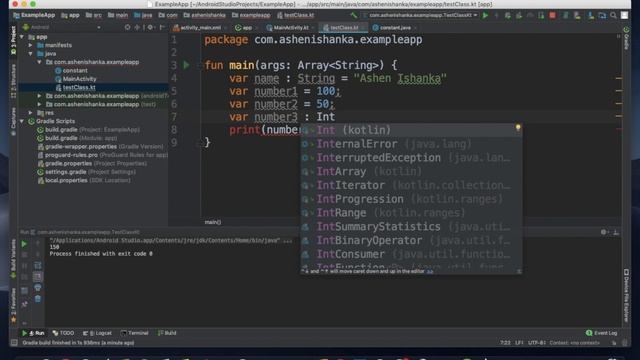Viewport: 640px width, 360px height.
Task: Click the hammer Make Project icon
Action: pyautogui.click(x=353, y=16)
